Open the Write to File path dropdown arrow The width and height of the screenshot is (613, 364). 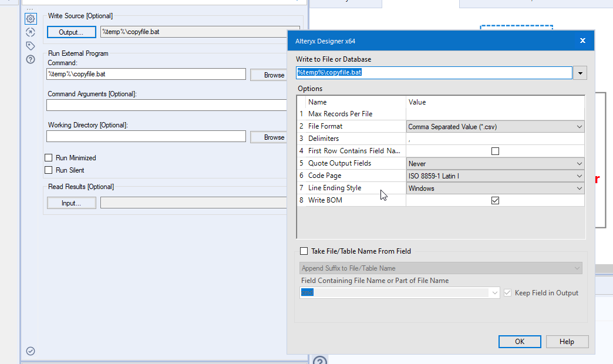pyautogui.click(x=581, y=73)
